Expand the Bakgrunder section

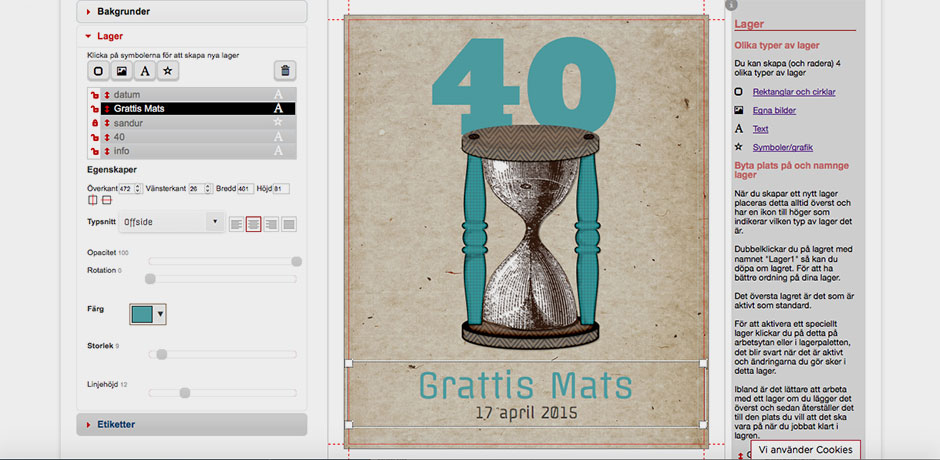[x=192, y=11]
